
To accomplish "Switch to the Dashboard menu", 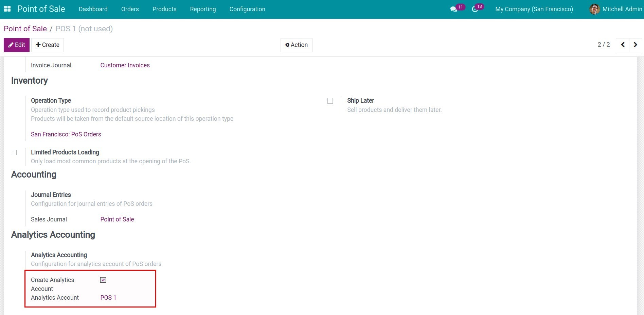I will (x=93, y=9).
